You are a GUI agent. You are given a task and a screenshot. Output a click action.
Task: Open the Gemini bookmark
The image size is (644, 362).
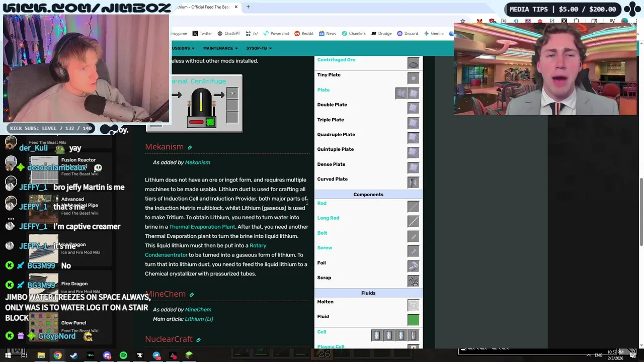[x=433, y=34]
